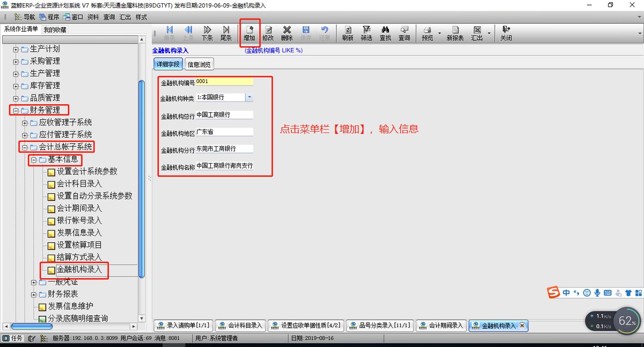Viewport: 644px width, 347px height.
Task: Switch to 品号分类录入 window tab
Action: pos(379,326)
